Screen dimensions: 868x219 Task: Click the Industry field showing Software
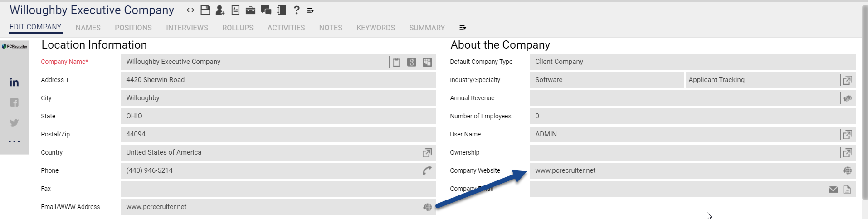click(606, 80)
